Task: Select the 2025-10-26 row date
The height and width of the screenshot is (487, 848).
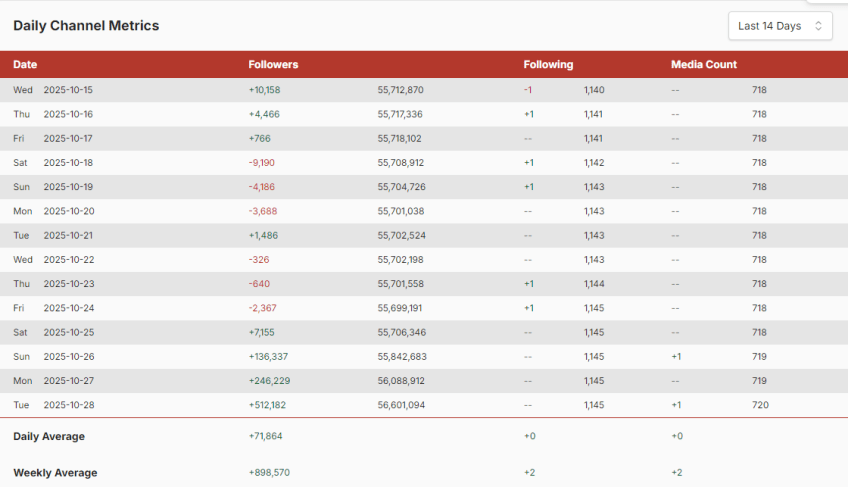Action: [x=68, y=357]
